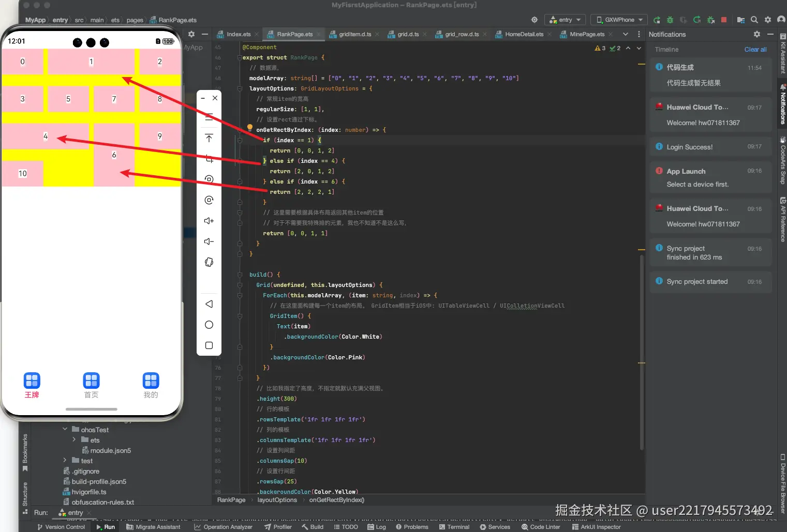Select hvigorfile.ts in project tree
The image size is (787, 532).
(84, 492)
